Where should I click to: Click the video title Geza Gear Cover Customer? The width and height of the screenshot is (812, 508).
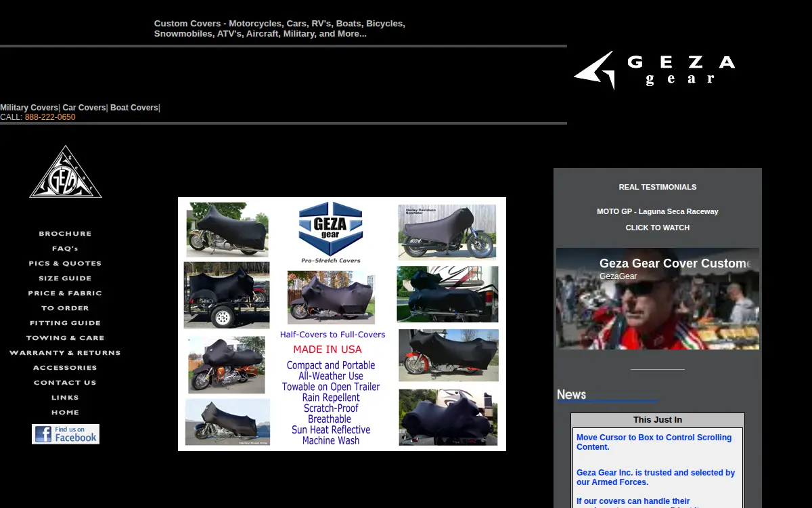(675, 263)
